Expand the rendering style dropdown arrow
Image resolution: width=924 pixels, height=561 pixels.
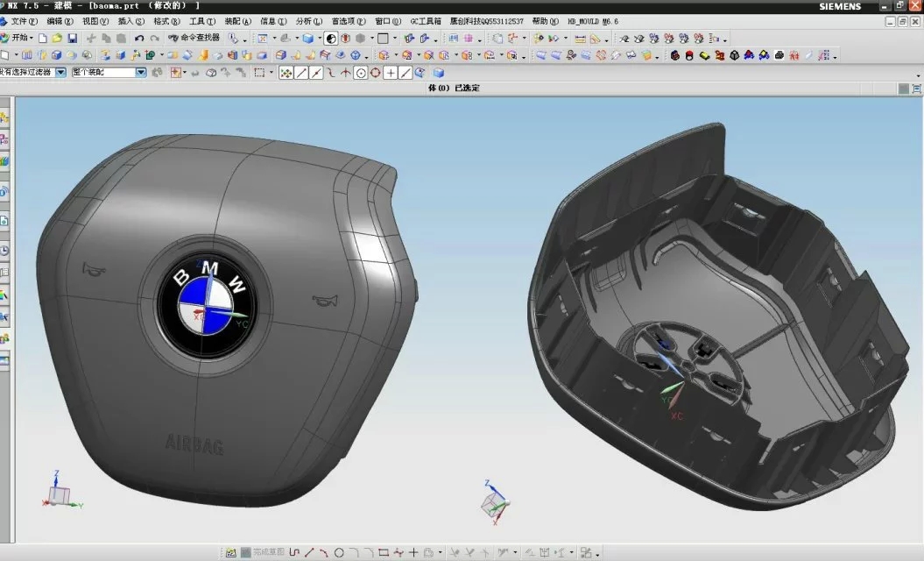319,39
